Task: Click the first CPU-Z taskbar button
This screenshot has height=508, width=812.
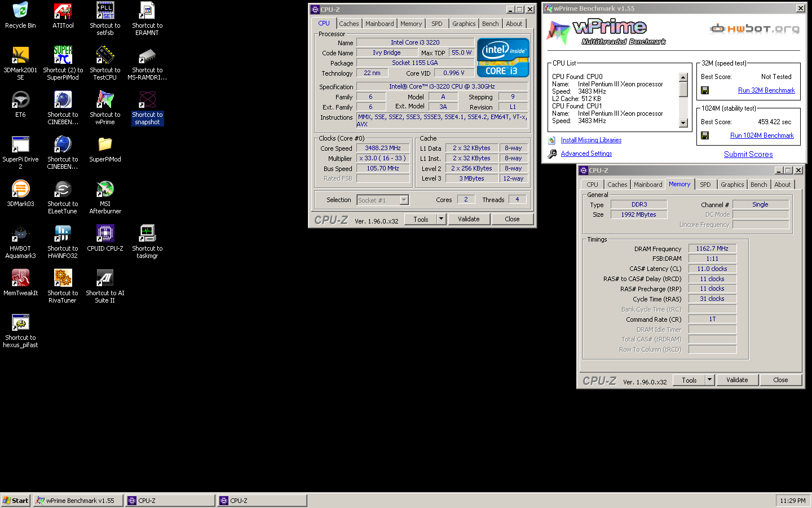Action: (170, 501)
